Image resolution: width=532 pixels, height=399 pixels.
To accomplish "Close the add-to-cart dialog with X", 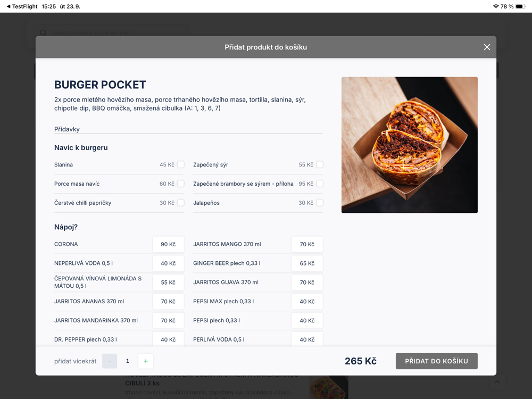I will point(487,47).
